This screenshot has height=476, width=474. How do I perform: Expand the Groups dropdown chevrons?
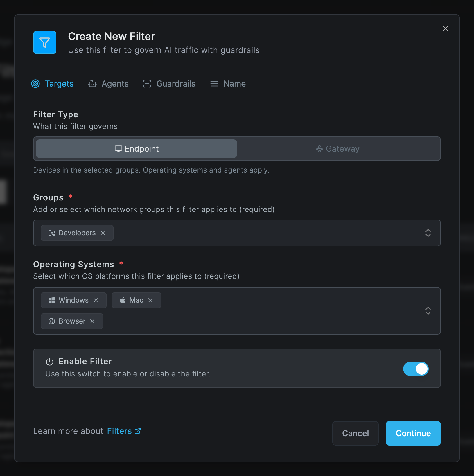(x=428, y=233)
